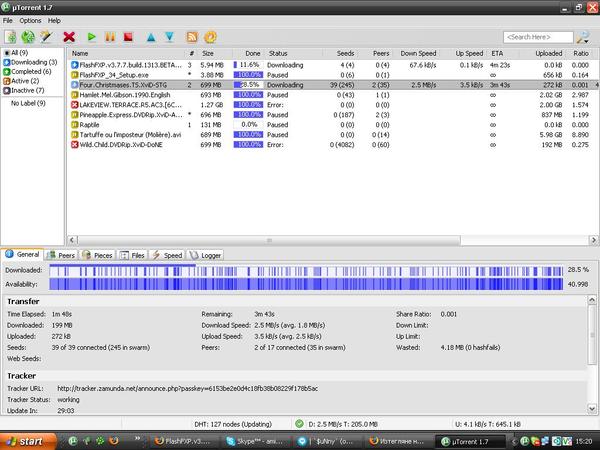Select the Raptile torrent row
Image resolution: width=600 pixels, height=450 pixels.
[x=333, y=125]
